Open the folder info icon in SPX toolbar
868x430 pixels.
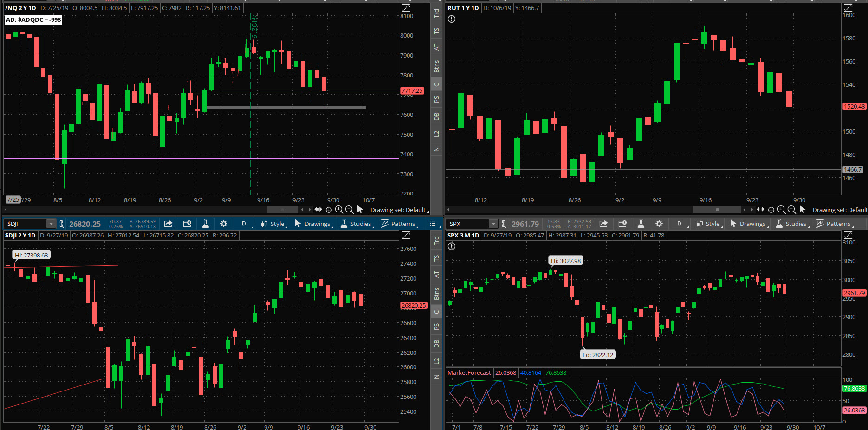coord(622,224)
